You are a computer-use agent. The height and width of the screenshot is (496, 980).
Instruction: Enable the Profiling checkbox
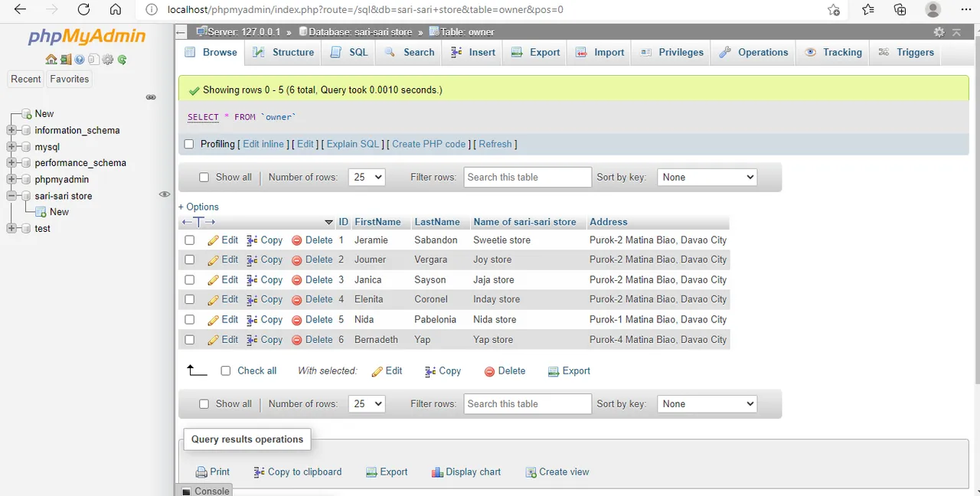tap(189, 144)
